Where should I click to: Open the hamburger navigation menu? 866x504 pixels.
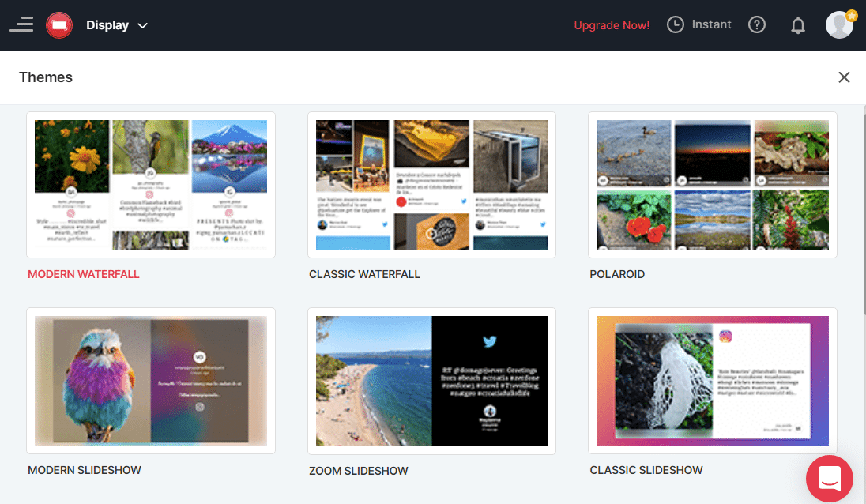coord(21,24)
